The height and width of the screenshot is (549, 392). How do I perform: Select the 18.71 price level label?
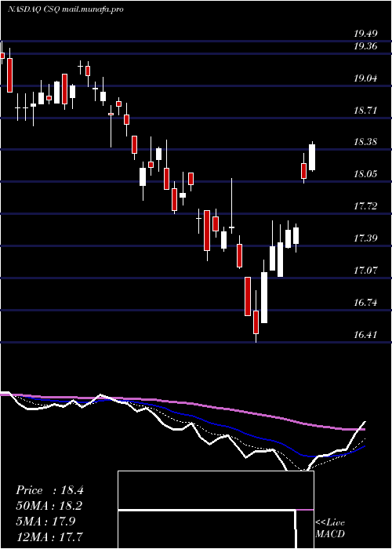coord(365,111)
